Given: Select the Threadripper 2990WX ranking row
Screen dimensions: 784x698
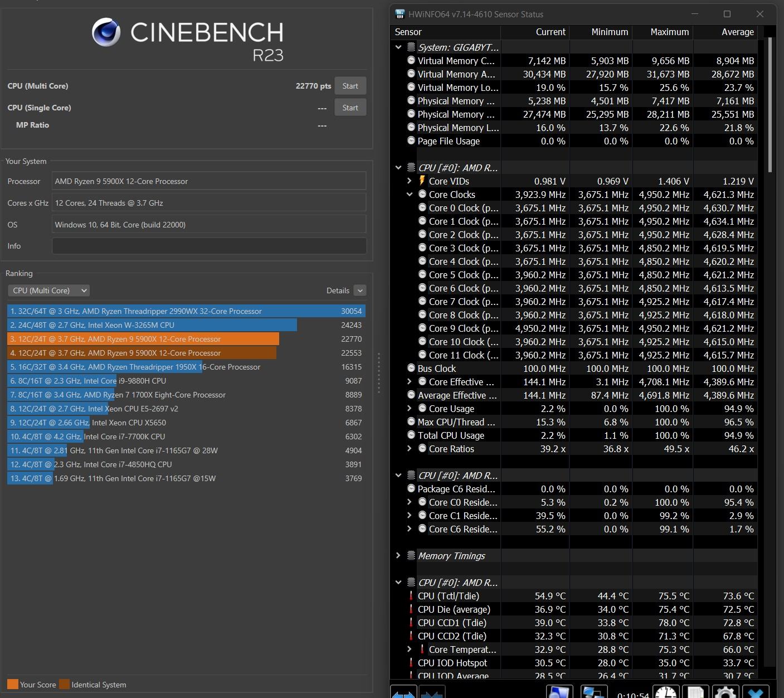Looking at the screenshot, I should click(x=186, y=311).
